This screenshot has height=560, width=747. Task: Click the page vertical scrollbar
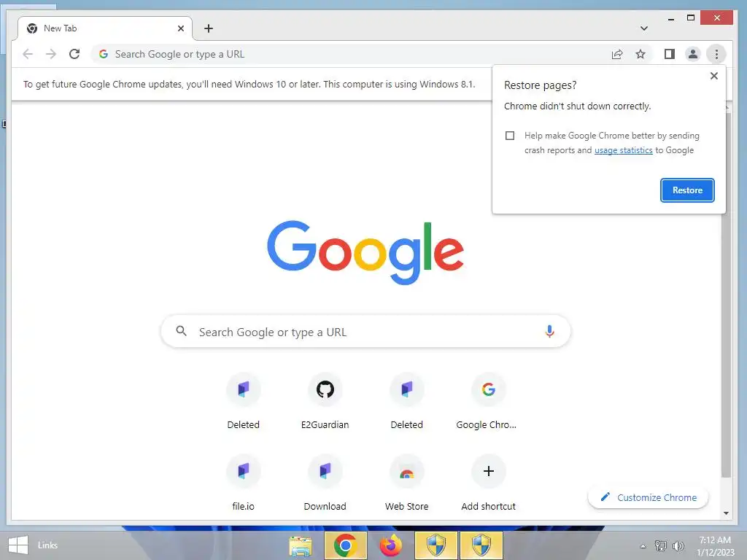tap(726, 295)
